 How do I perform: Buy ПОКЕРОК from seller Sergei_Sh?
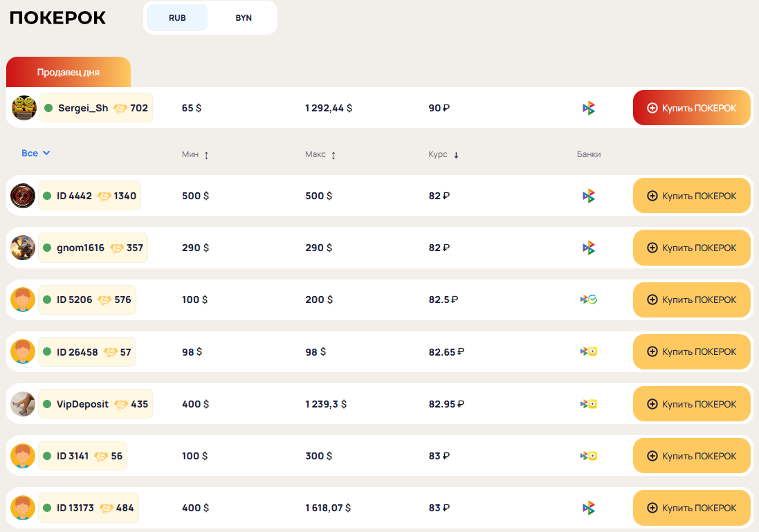pyautogui.click(x=691, y=108)
